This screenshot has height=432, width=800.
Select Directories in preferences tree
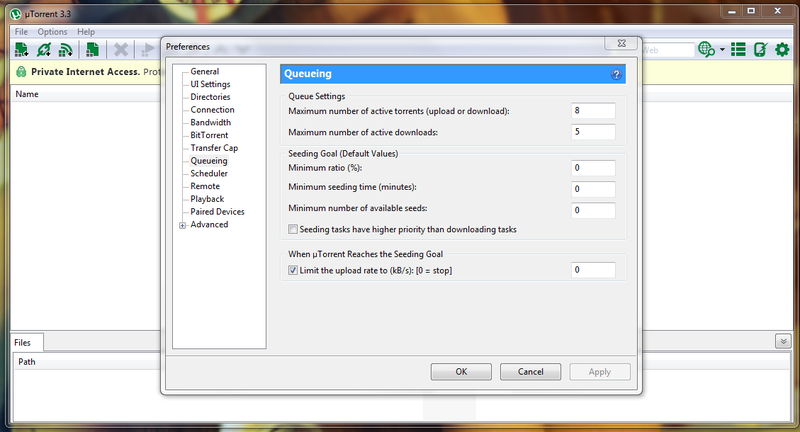[x=210, y=97]
